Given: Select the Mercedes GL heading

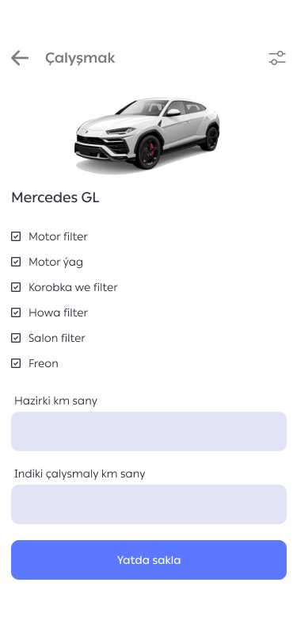Looking at the screenshot, I should [55, 197].
